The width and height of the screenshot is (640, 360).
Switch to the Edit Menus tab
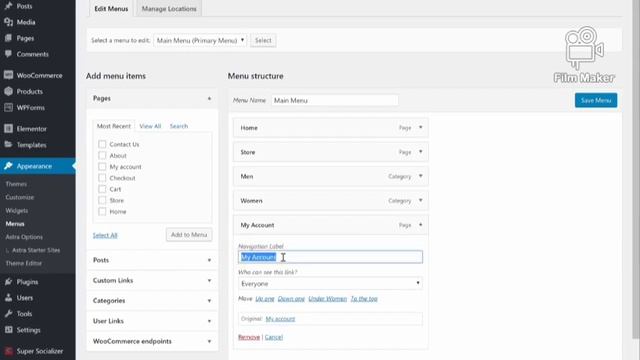pyautogui.click(x=111, y=9)
